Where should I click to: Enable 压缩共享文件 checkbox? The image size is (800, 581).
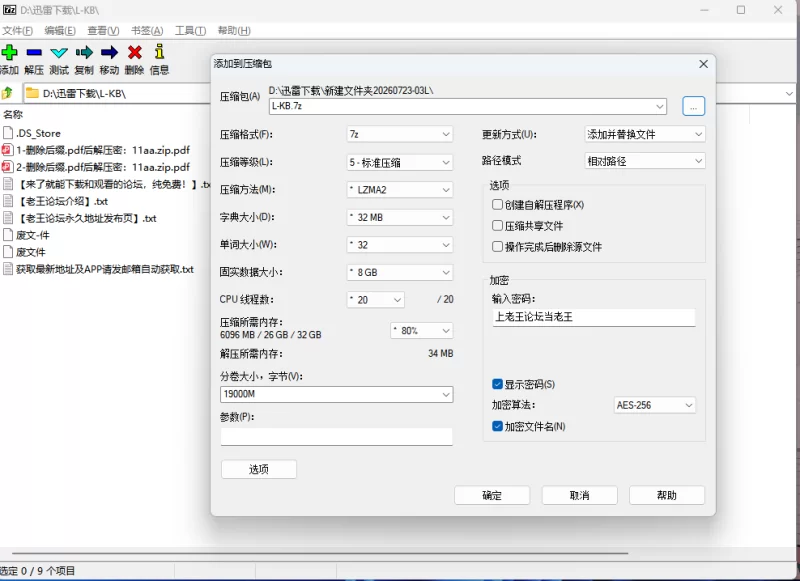tap(497, 225)
